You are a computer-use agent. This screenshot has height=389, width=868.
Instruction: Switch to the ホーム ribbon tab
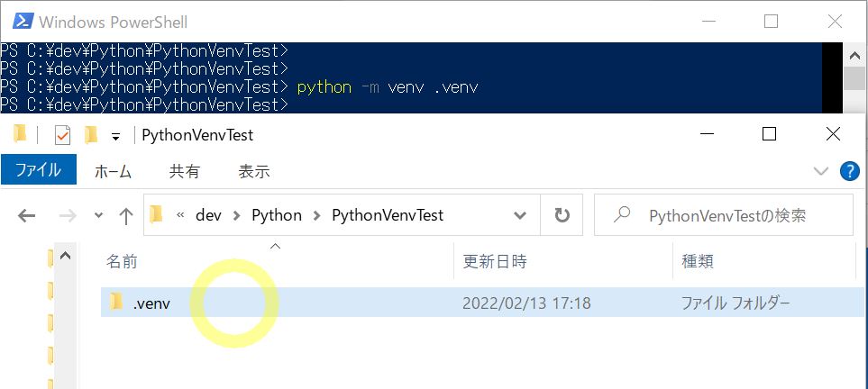[113, 171]
